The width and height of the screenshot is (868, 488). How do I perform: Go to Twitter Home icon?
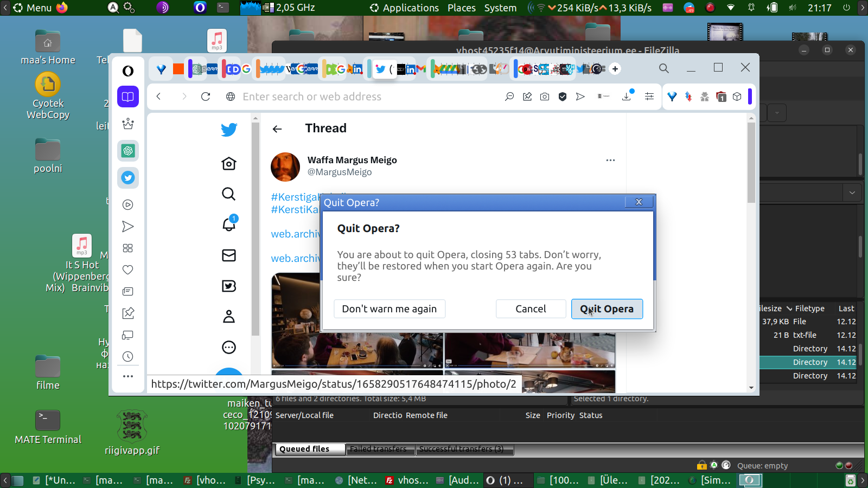(229, 164)
